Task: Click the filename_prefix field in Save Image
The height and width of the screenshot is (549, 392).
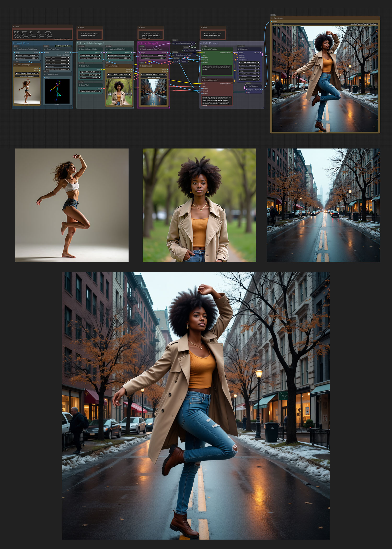Action: coord(325,24)
